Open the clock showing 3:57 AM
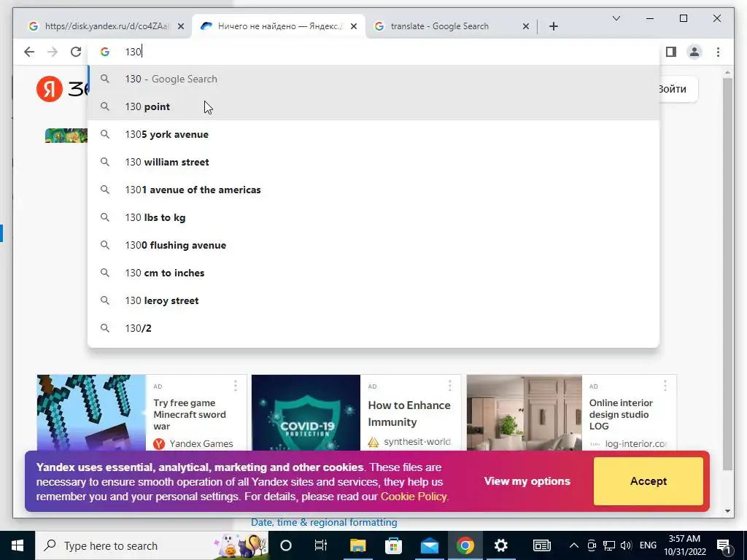The width and height of the screenshot is (747, 560). [684, 545]
